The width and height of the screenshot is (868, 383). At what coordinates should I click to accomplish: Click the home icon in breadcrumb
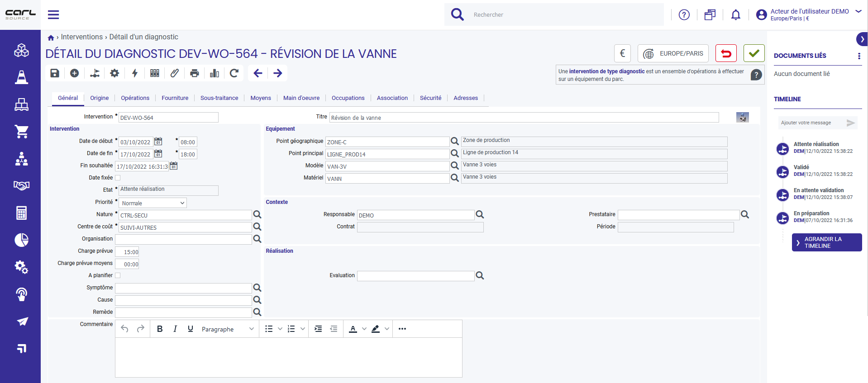point(51,38)
